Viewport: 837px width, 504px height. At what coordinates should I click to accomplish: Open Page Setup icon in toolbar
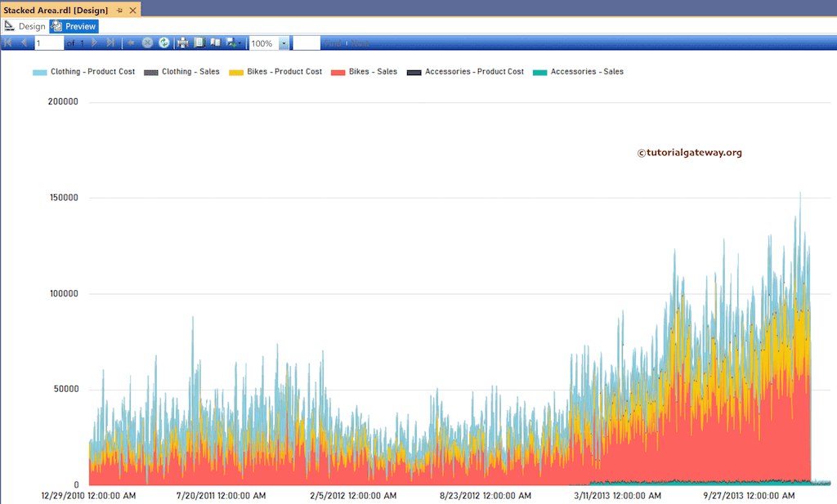pos(216,42)
